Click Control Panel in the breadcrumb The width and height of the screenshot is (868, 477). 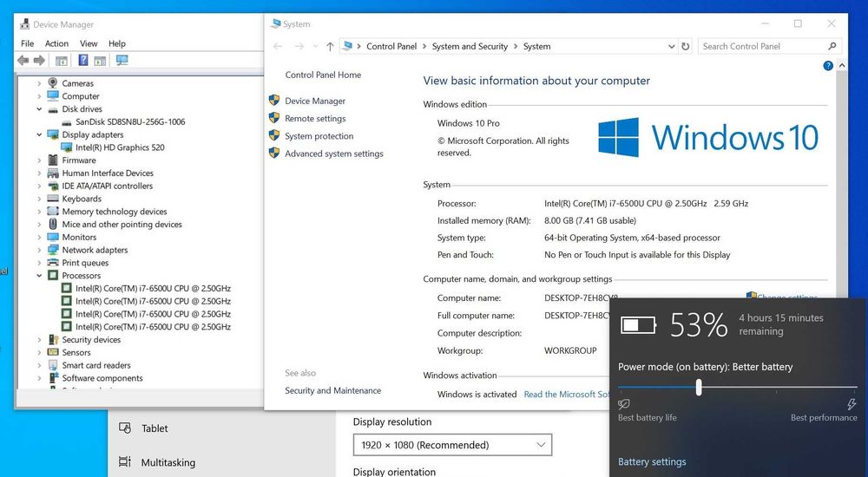(x=391, y=47)
